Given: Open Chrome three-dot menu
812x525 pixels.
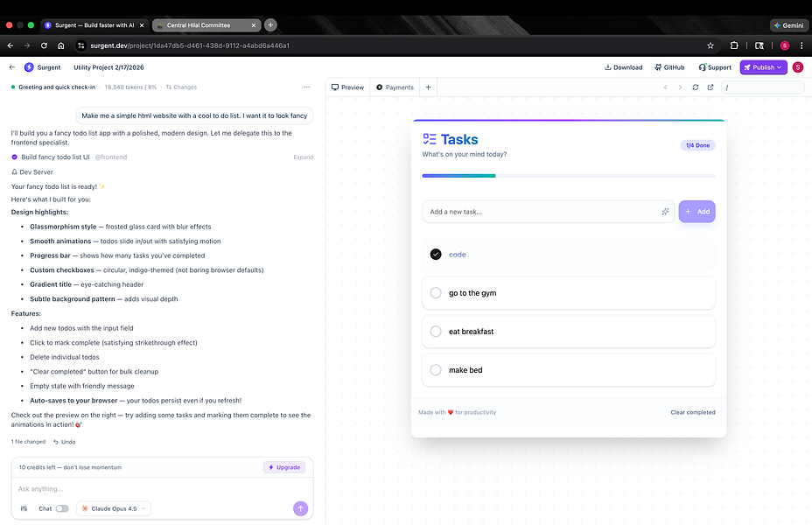Looking at the screenshot, I should pyautogui.click(x=801, y=45).
